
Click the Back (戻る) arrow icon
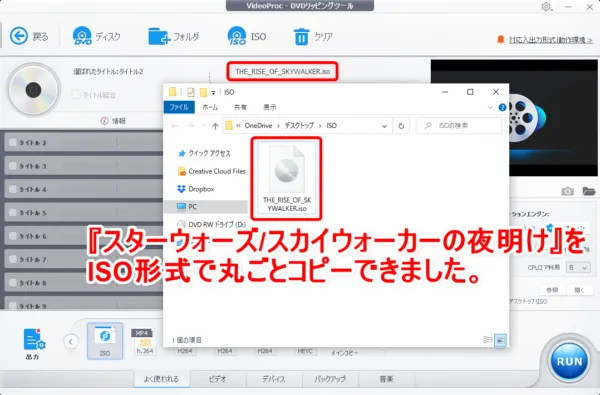(19, 36)
